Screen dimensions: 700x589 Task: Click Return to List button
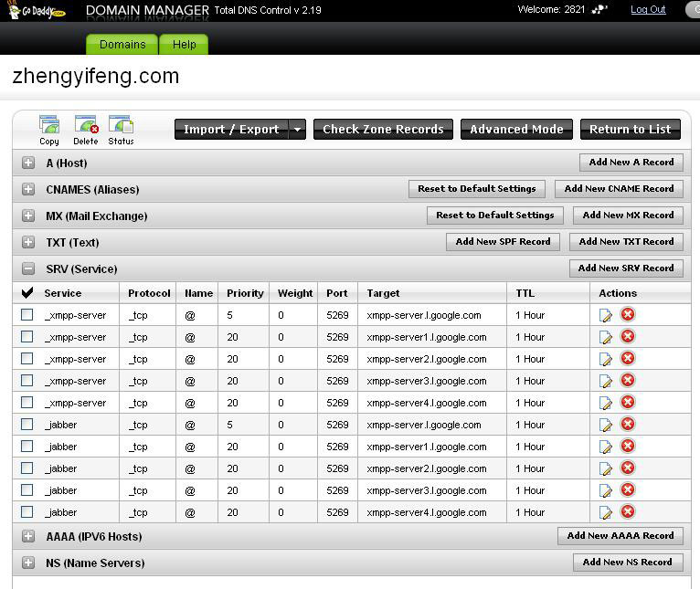click(x=631, y=130)
